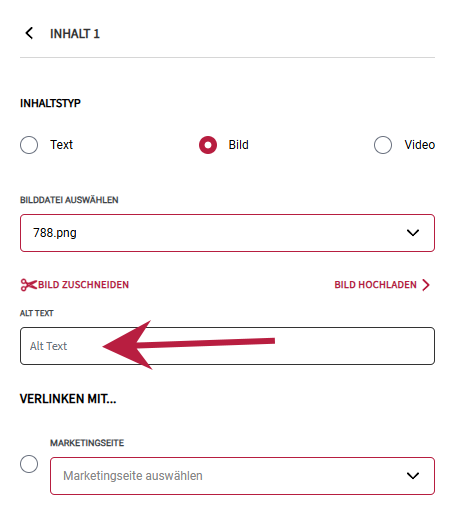Click the chevron arrow in Marketingseite field

413,476
